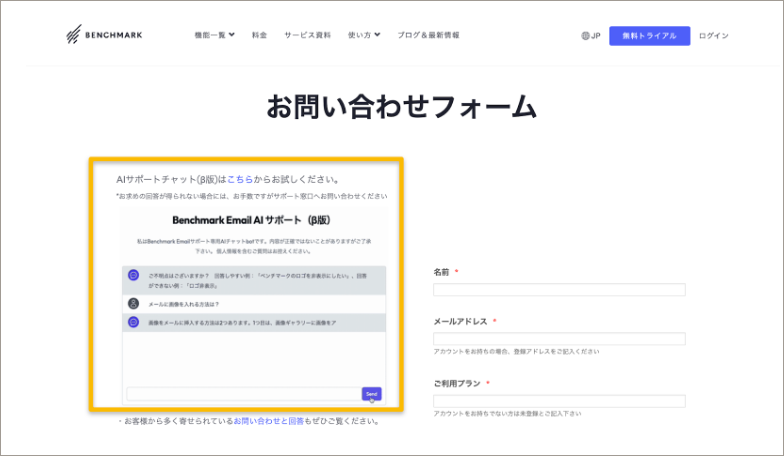This screenshot has width=784, height=456.
Task: Click the first bot avatar in chat
Action: (133, 274)
